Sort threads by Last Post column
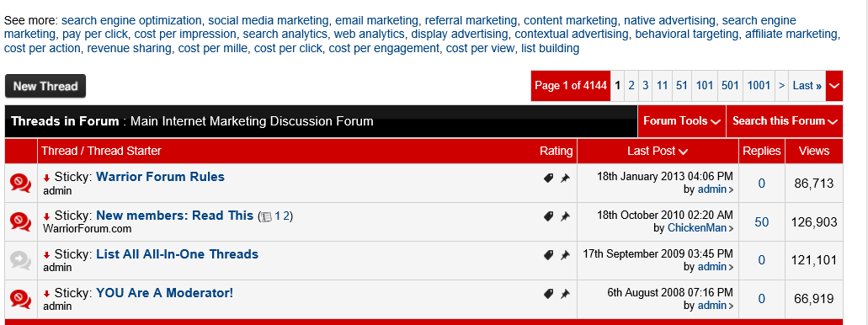 point(658,152)
